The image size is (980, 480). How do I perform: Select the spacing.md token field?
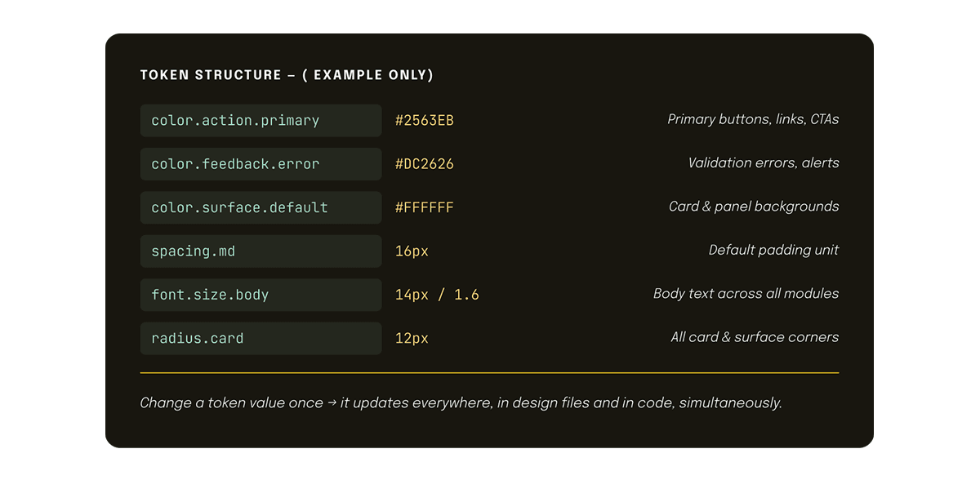tap(261, 251)
